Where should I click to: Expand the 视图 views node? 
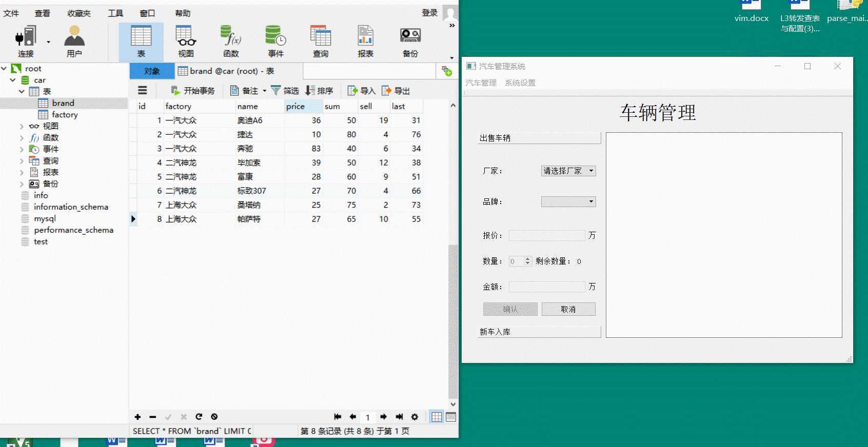point(22,126)
